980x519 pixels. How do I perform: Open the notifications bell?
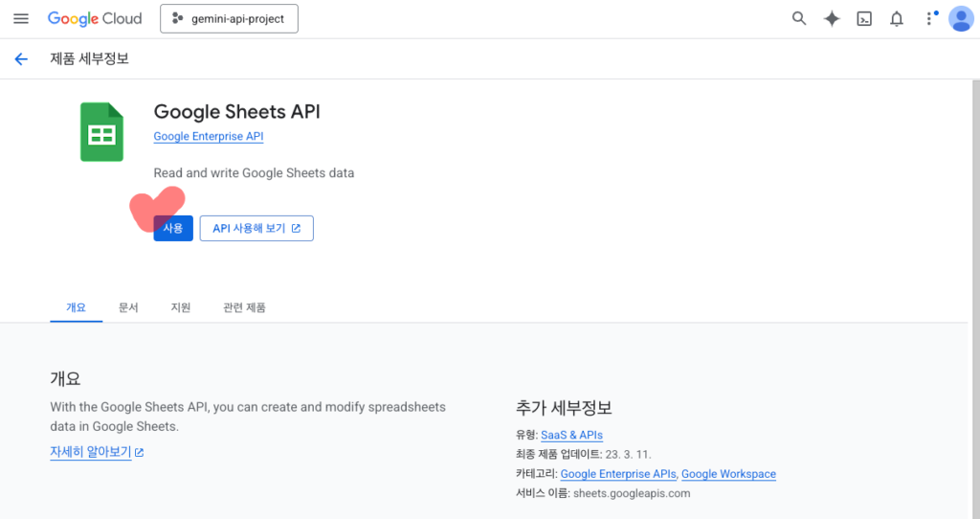pos(897,19)
